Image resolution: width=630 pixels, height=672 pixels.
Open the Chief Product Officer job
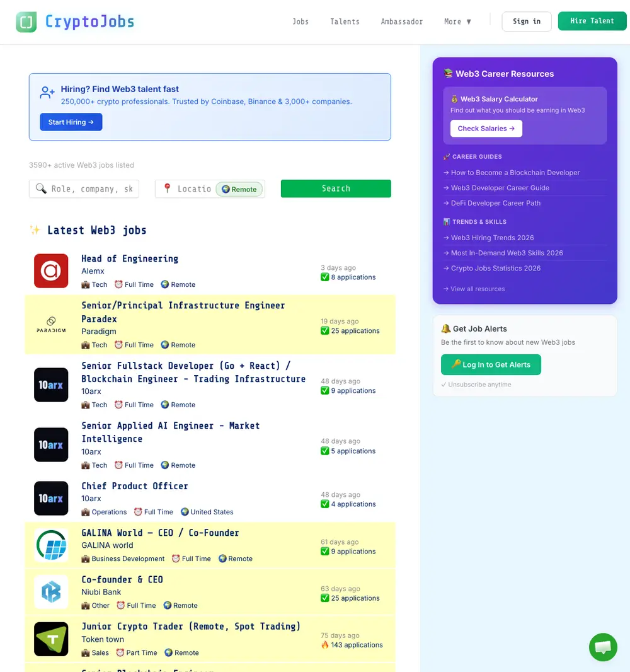coord(134,486)
